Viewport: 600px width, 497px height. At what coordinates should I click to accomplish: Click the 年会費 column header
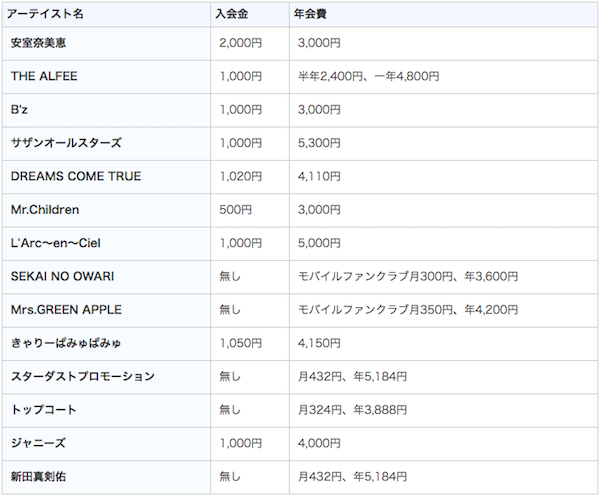[310, 14]
